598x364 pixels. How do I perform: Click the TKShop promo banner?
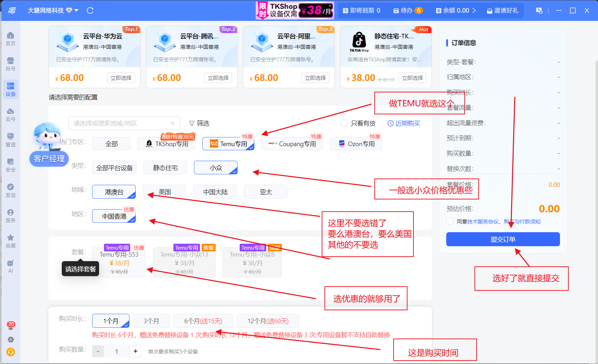(x=295, y=10)
